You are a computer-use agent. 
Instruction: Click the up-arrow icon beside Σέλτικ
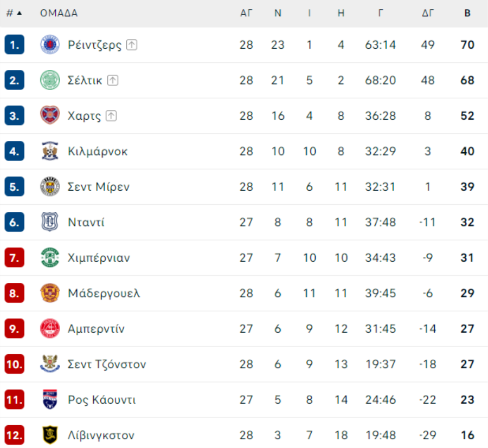click(113, 81)
